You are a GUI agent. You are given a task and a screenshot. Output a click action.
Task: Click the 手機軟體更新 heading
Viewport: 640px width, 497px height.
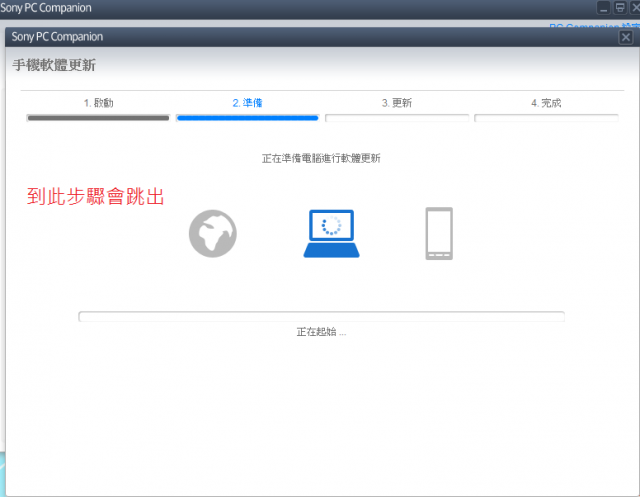coord(54,65)
